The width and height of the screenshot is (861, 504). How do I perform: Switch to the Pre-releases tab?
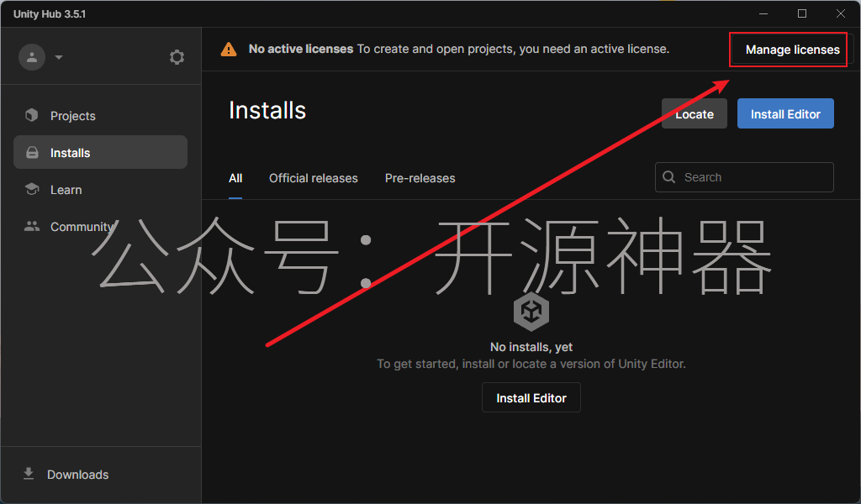coord(420,178)
